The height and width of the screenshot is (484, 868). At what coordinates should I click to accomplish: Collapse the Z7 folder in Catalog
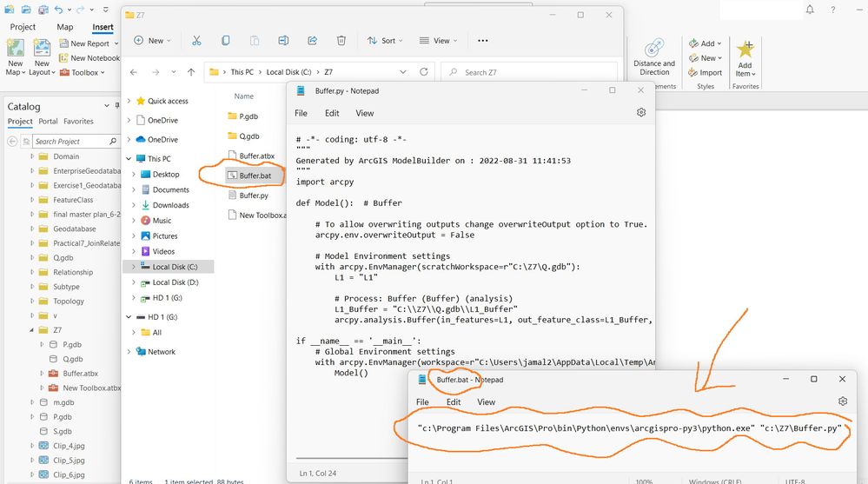point(31,330)
